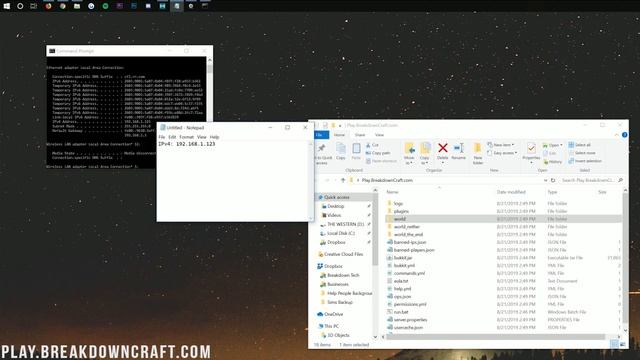
Task: Select the run.bat file
Action: tap(401, 312)
